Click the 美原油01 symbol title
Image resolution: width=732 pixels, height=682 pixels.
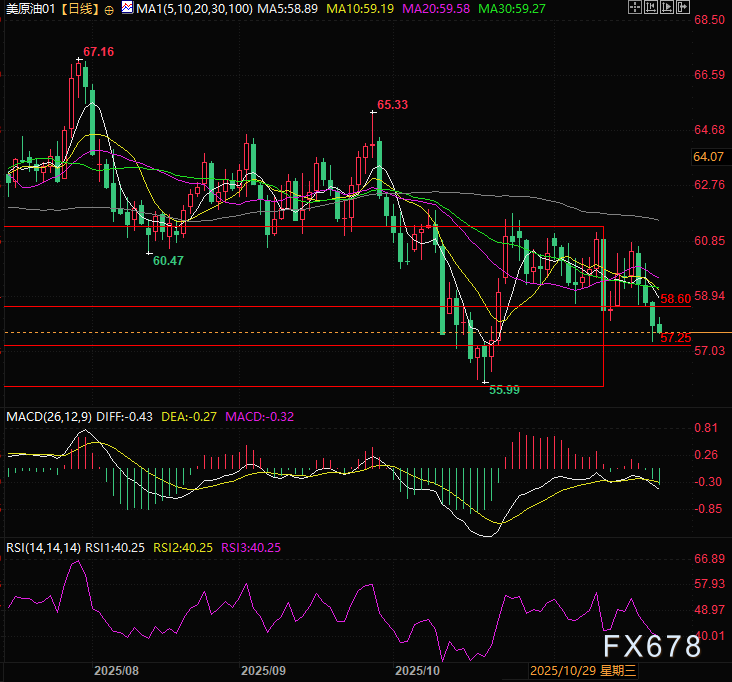click(x=30, y=8)
